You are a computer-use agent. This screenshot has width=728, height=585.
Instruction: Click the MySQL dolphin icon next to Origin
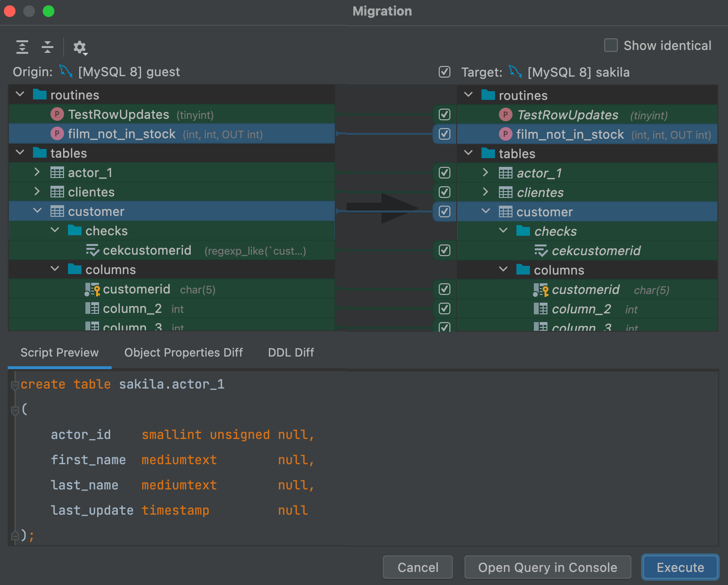[66, 71]
